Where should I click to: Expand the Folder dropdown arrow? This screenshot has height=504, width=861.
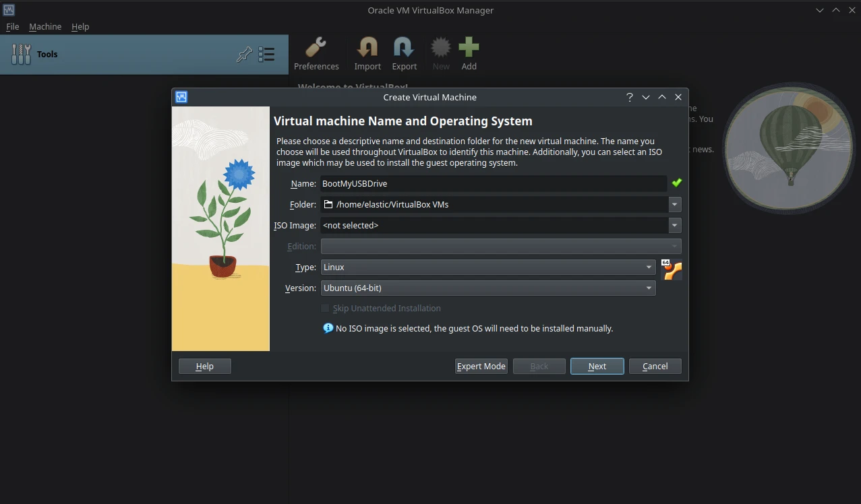click(674, 204)
